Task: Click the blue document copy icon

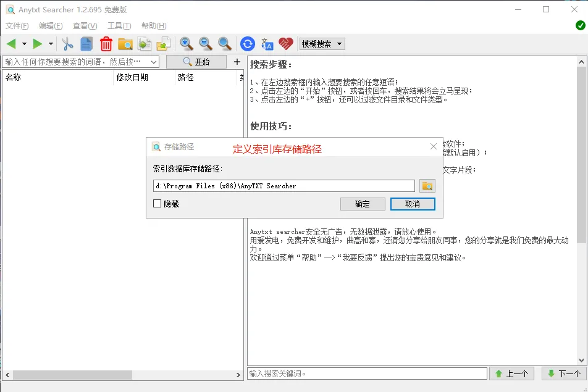Action: (x=86, y=44)
